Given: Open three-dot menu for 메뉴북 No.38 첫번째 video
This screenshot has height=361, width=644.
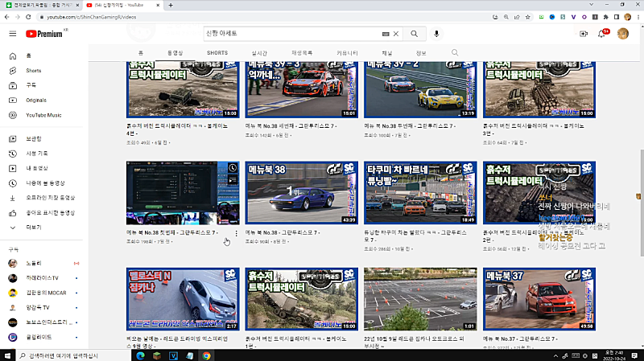Looking at the screenshot, I should pyautogui.click(x=236, y=233).
